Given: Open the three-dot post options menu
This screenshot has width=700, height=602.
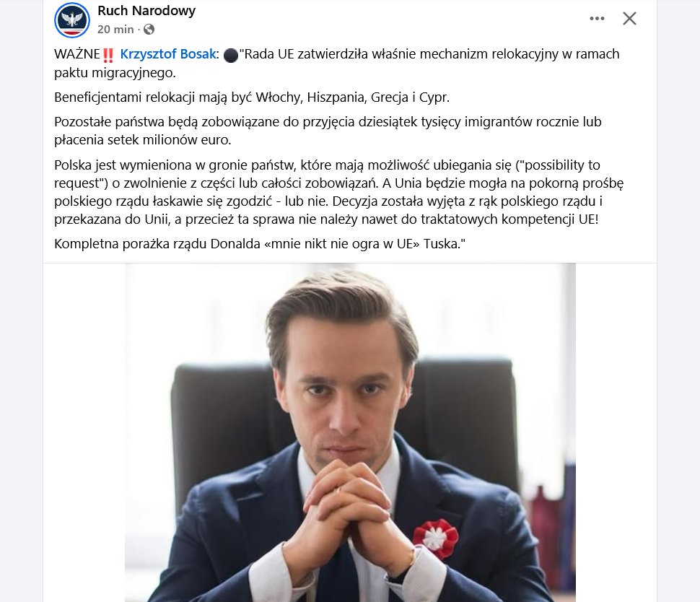Looking at the screenshot, I should 597,18.
